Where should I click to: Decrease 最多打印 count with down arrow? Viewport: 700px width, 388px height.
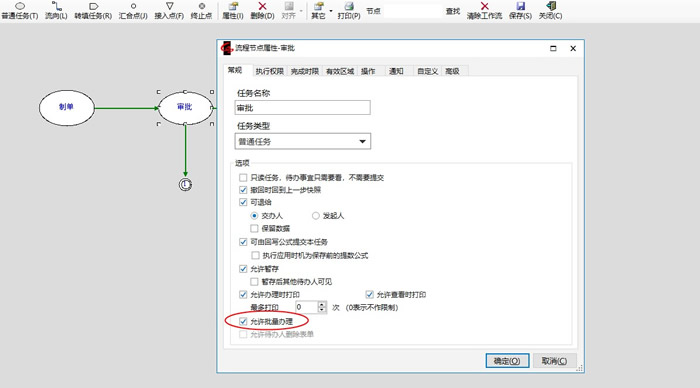coord(322,310)
